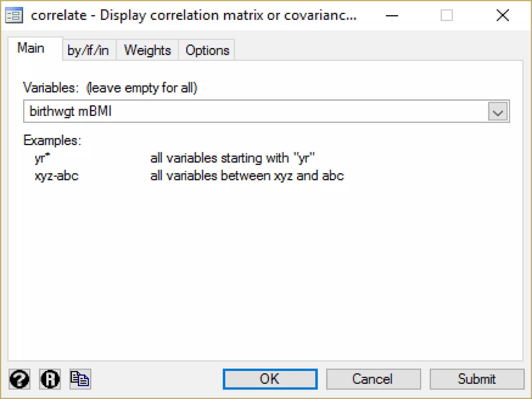Open the by/if/in tab

pyautogui.click(x=88, y=50)
